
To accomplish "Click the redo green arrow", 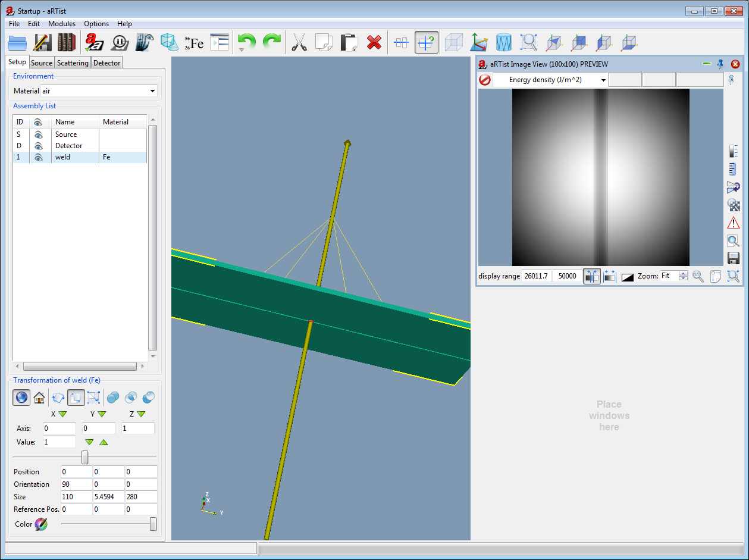I will (x=271, y=42).
